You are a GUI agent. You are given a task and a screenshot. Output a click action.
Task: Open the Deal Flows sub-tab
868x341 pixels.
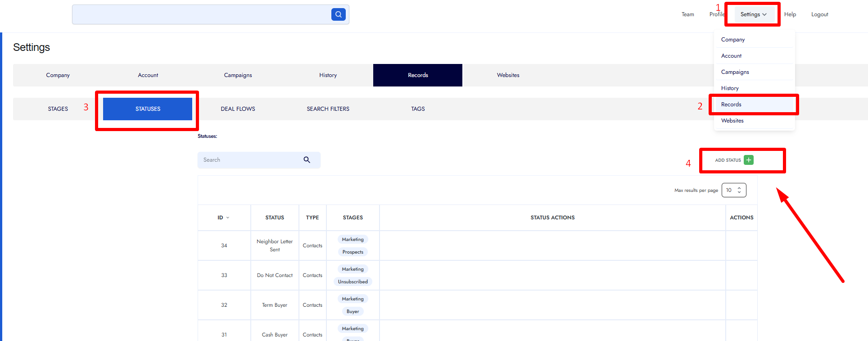click(238, 109)
